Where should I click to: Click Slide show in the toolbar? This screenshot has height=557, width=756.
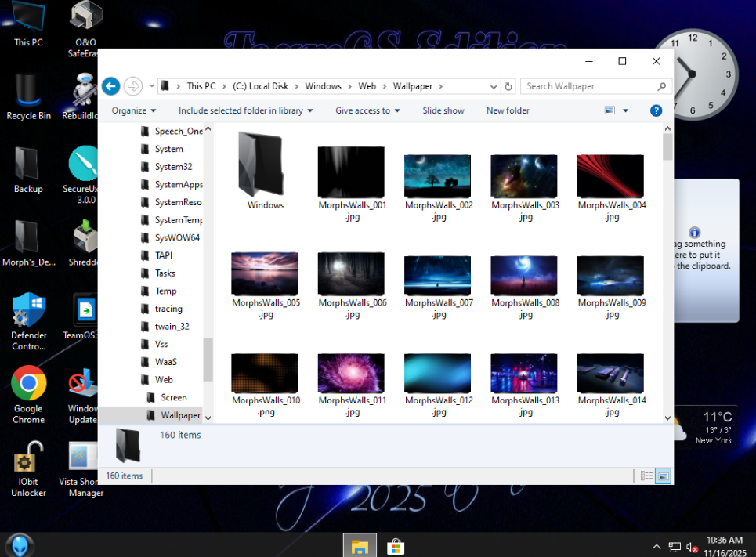coord(443,110)
